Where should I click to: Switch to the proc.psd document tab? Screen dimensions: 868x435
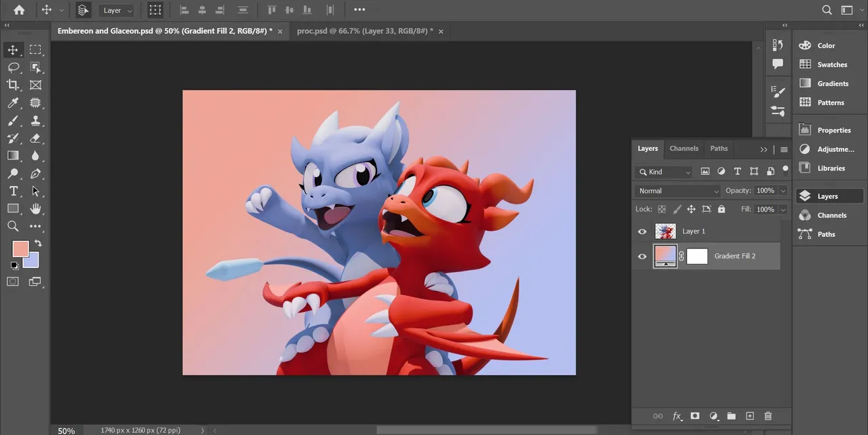[365, 31]
